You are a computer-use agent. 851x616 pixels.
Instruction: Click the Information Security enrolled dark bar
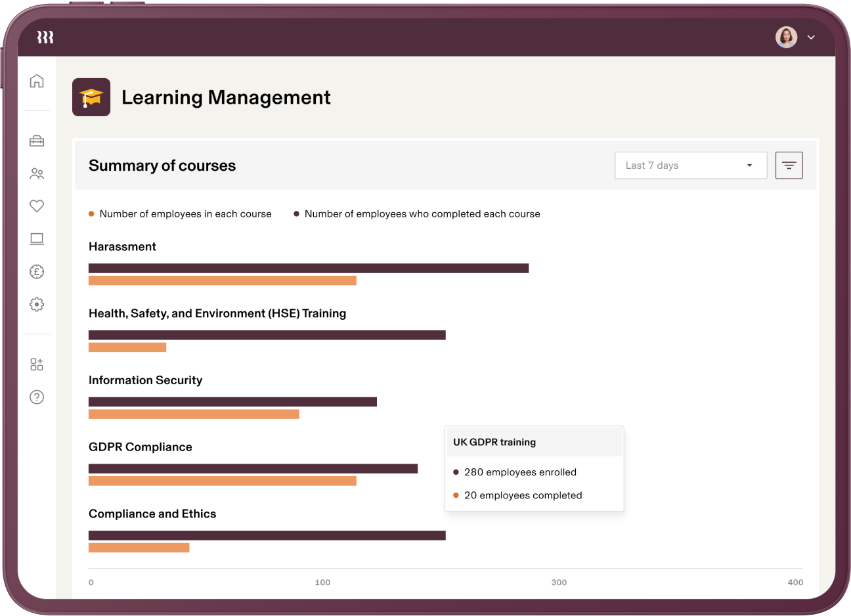(x=232, y=402)
